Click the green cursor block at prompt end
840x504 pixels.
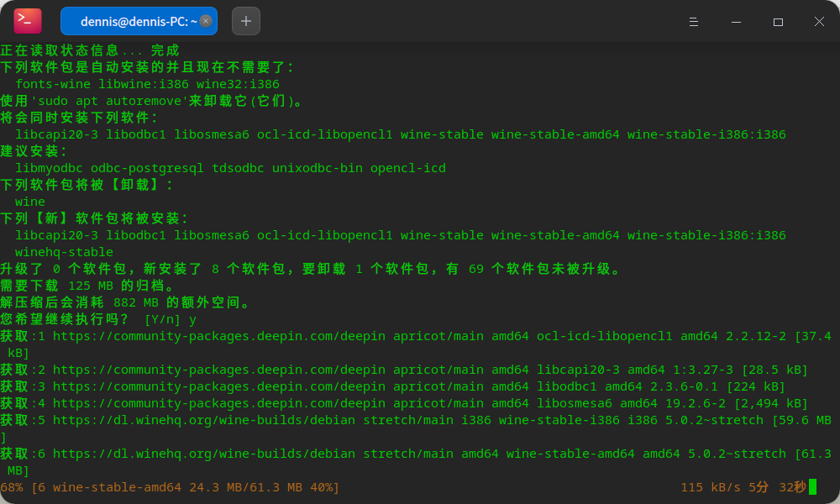click(812, 487)
